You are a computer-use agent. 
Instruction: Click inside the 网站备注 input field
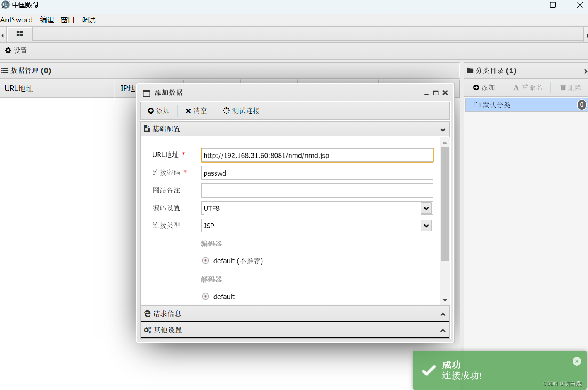[317, 190]
